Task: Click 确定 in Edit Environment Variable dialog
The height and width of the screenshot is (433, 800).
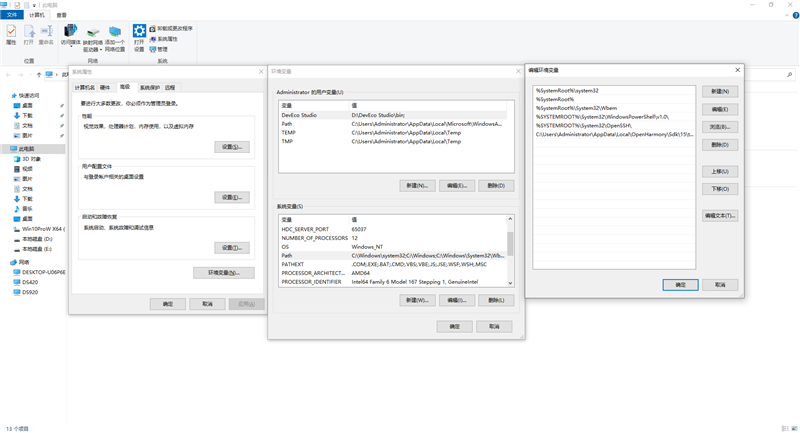Action: (681, 285)
